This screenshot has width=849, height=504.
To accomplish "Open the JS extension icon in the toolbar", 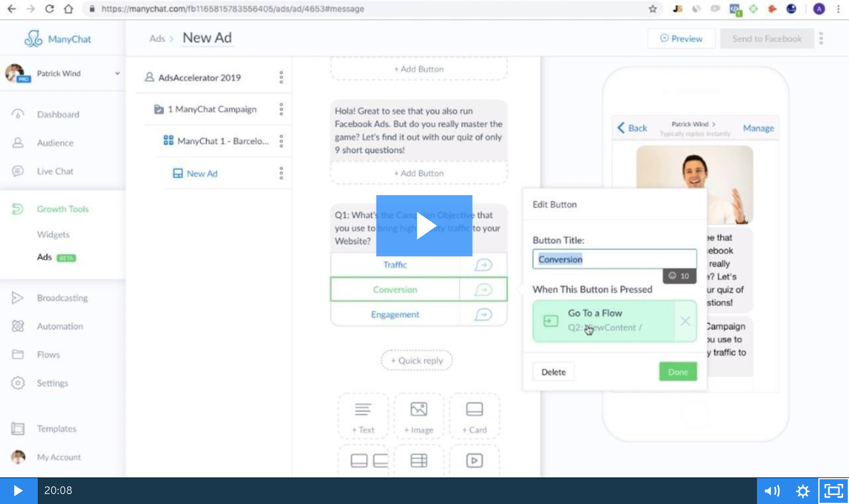I will [x=678, y=9].
